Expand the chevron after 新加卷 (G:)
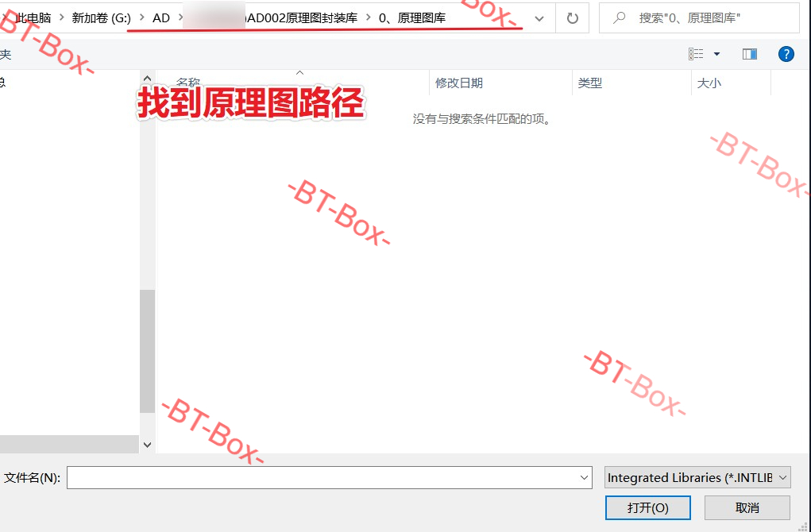This screenshot has height=532, width=811. [141, 18]
